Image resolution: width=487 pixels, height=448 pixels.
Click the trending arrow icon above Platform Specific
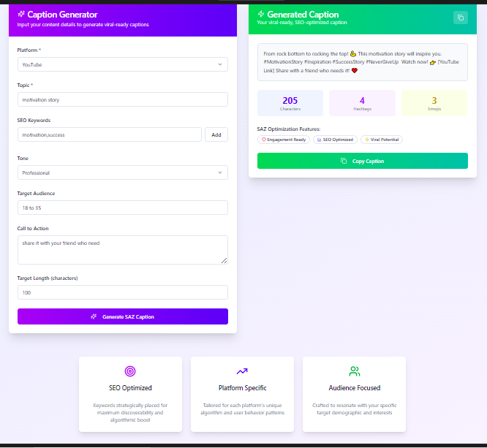coord(242,371)
